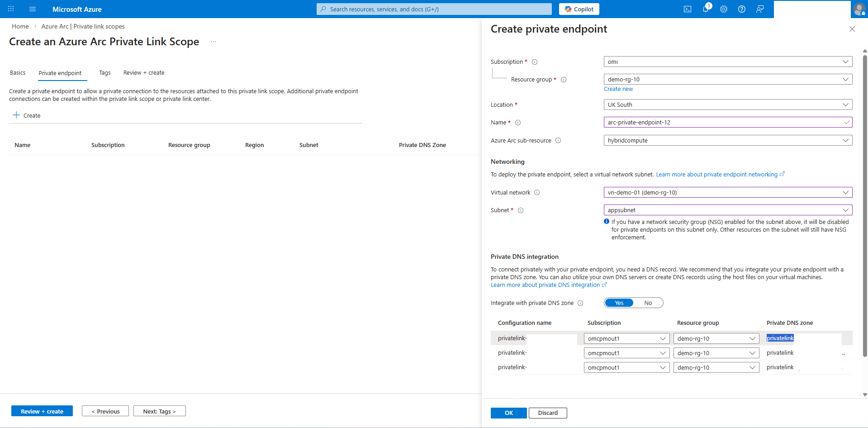Screen dimensions: 868x428
Task: Open the notifications bell
Action: click(x=706, y=9)
